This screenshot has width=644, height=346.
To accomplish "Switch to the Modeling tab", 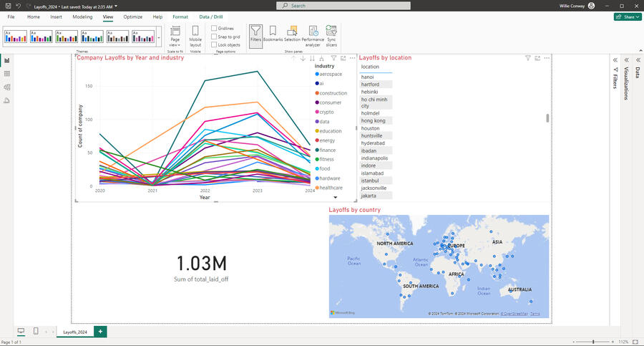I will point(82,16).
